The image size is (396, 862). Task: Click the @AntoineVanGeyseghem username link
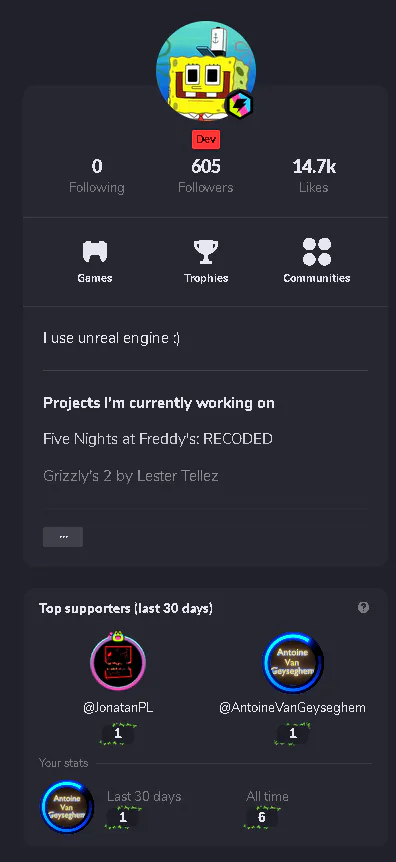[293, 708]
